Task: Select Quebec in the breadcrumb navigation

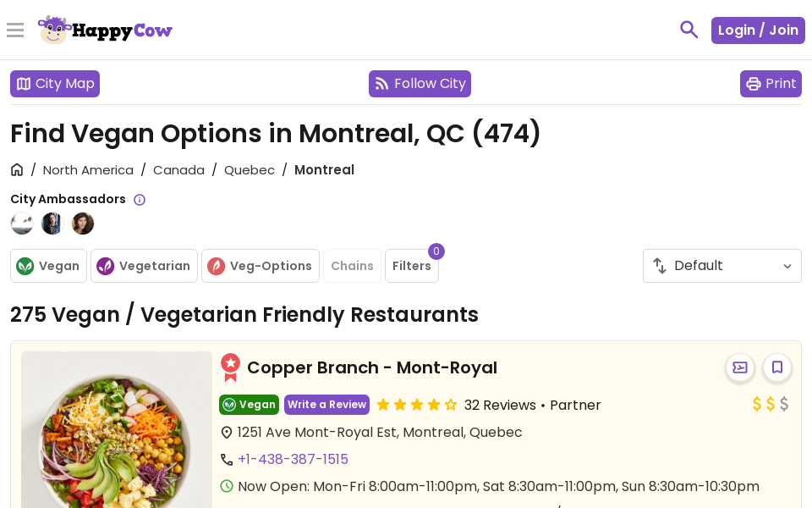Action: point(249,170)
